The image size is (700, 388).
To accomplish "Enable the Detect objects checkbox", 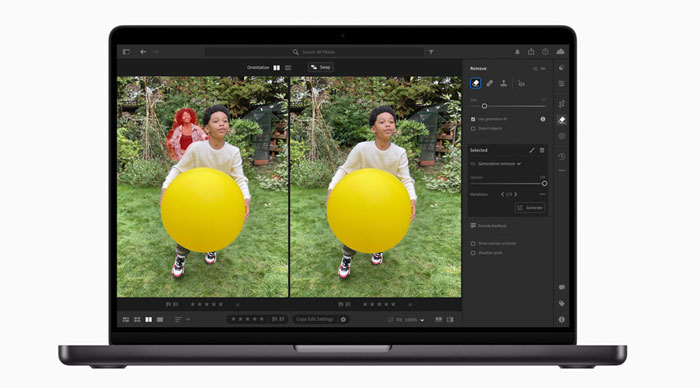I will pos(473,129).
